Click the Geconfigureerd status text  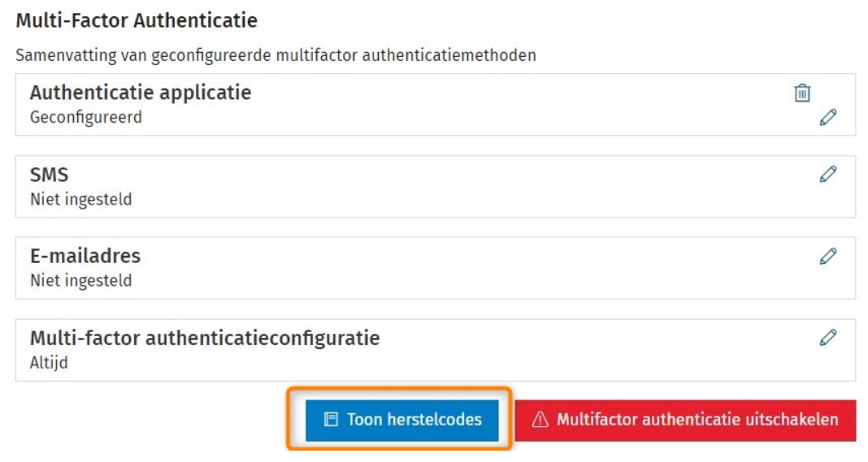pyautogui.click(x=86, y=118)
